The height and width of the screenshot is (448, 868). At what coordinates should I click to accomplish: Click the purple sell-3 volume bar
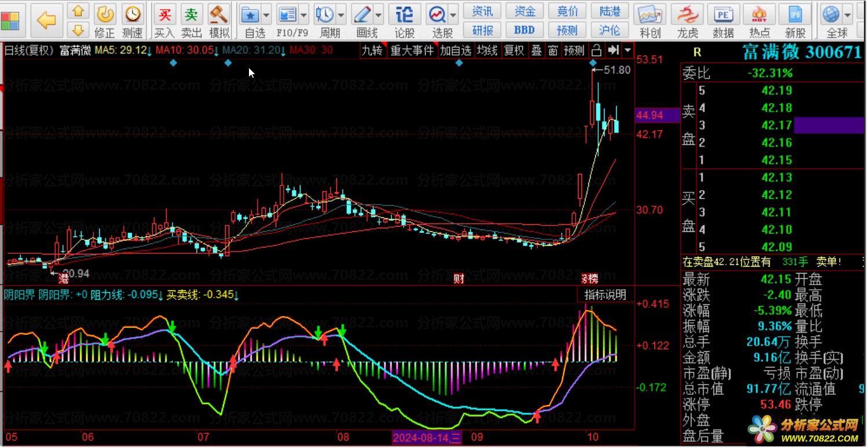(x=830, y=125)
